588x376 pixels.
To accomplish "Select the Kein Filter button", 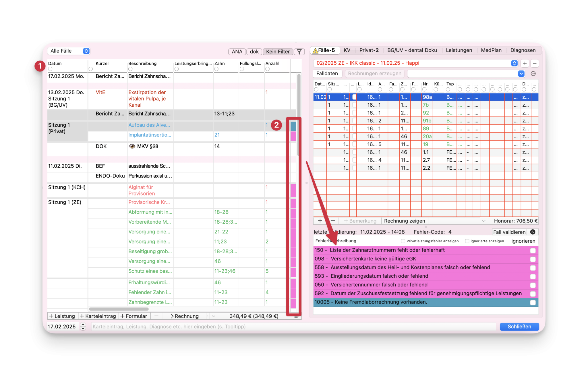I will tap(278, 52).
